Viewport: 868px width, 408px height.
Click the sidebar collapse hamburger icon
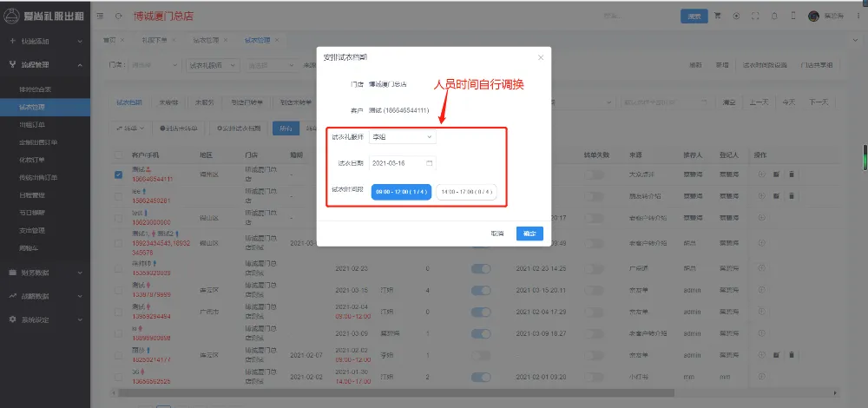(102, 16)
